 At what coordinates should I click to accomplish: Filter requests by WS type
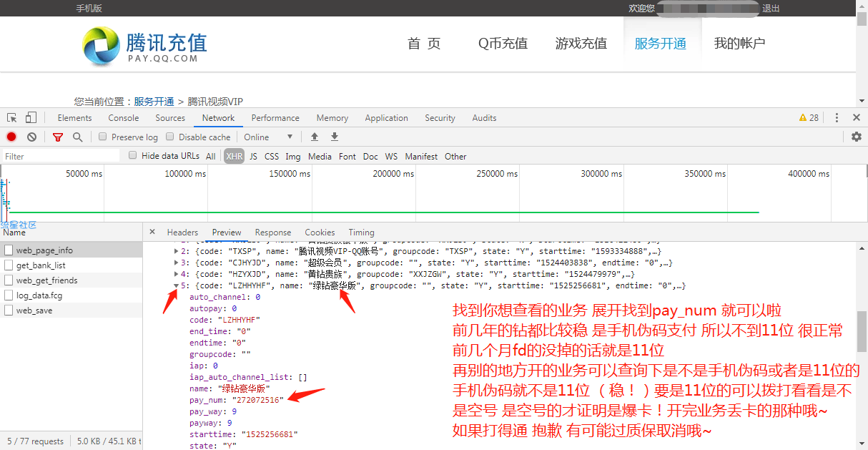click(x=391, y=156)
